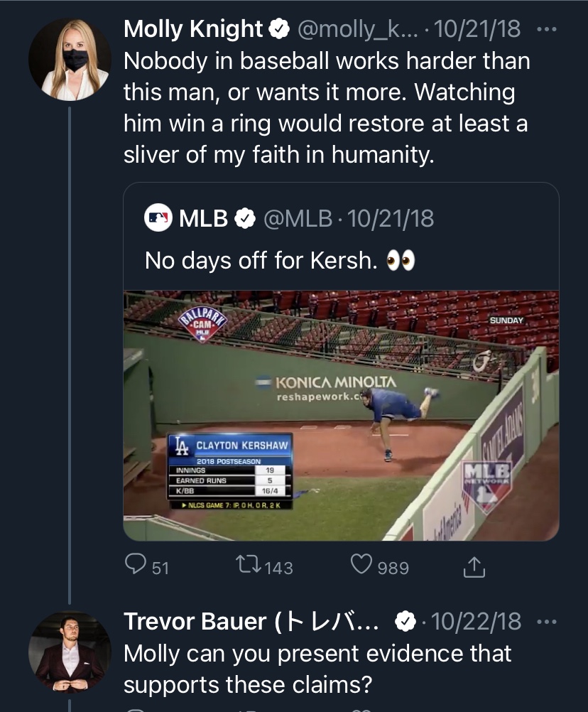Tap Molly Knight's verified badge
The width and height of the screenshot is (588, 712).
[278, 30]
